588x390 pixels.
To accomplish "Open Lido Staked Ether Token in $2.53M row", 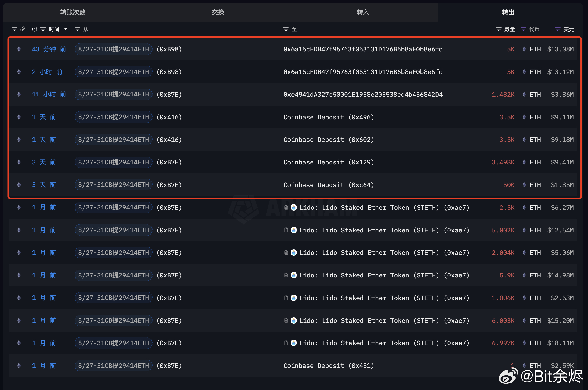I will pyautogui.click(x=384, y=298).
